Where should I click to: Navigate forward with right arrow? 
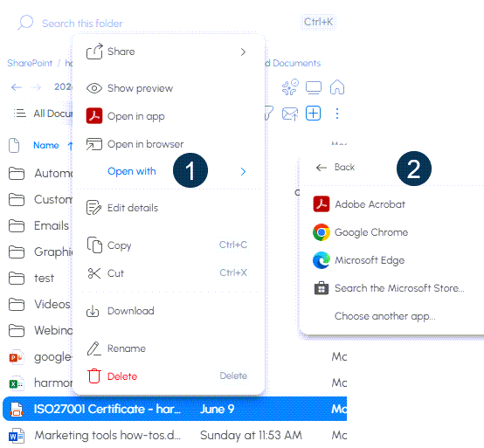(x=36, y=87)
